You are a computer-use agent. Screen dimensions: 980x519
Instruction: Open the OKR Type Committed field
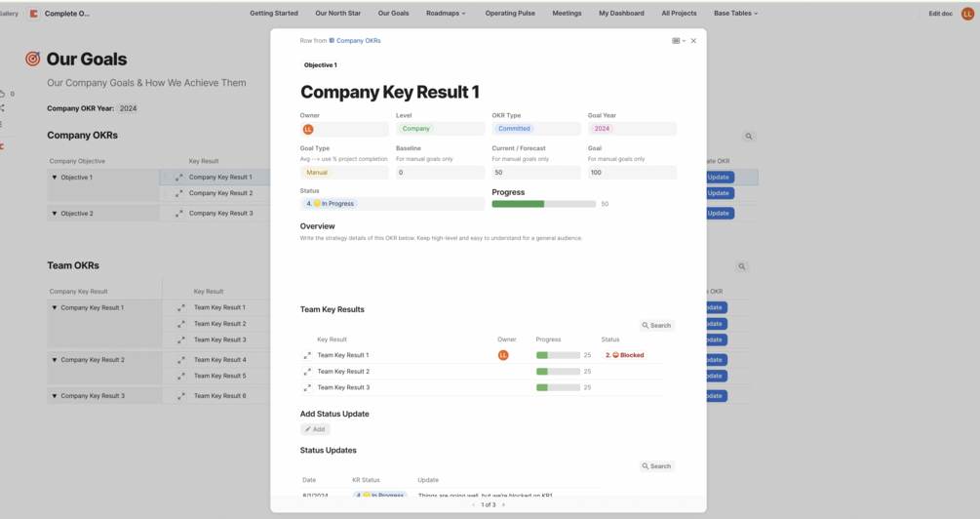point(535,129)
